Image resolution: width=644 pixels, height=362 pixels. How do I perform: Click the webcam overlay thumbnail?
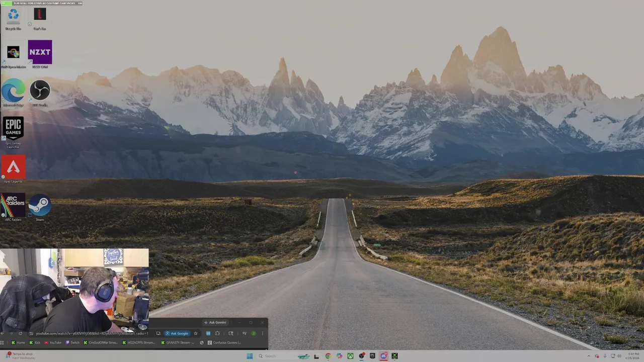[74, 291]
